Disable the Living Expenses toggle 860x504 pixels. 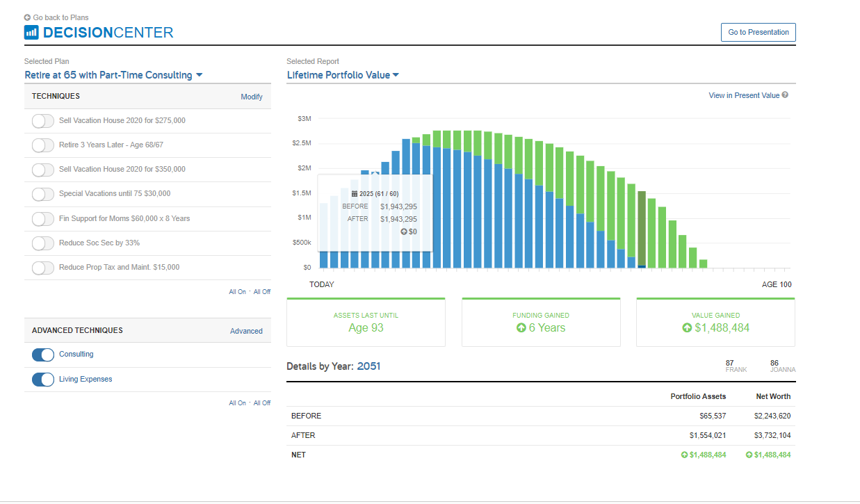pyautogui.click(x=43, y=380)
